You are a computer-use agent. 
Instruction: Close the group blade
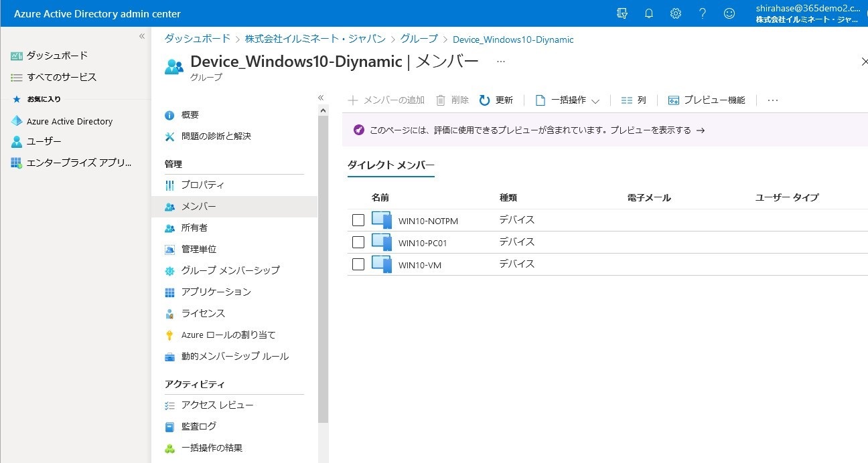(863, 62)
